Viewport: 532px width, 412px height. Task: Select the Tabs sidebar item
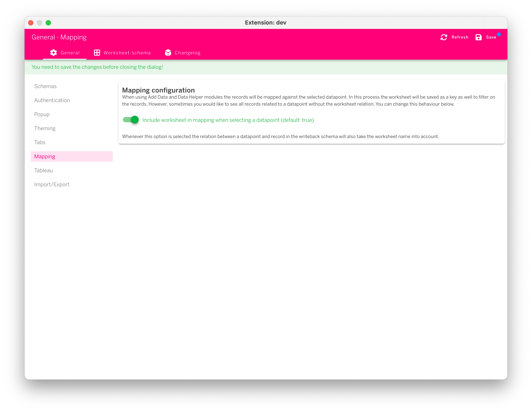pos(40,142)
